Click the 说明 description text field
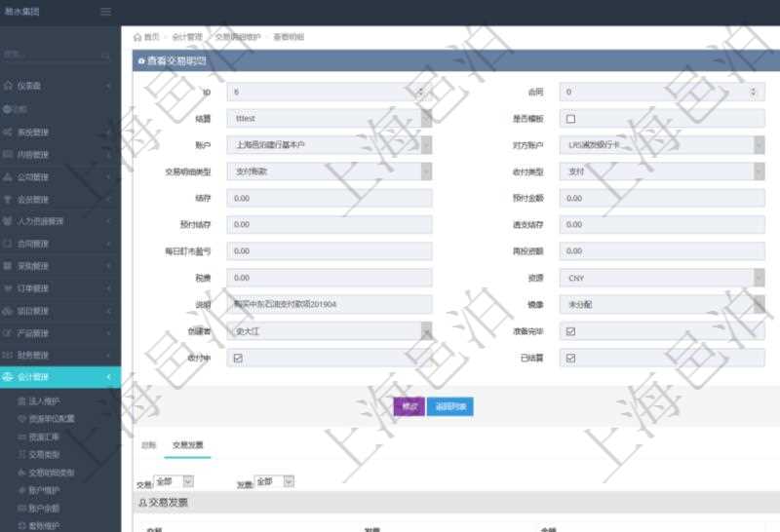The image size is (780, 532). click(330, 304)
